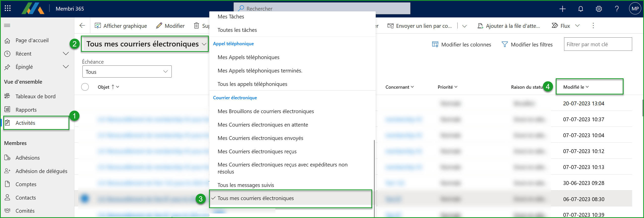Expand the Flux dropdown arrow

(577, 26)
